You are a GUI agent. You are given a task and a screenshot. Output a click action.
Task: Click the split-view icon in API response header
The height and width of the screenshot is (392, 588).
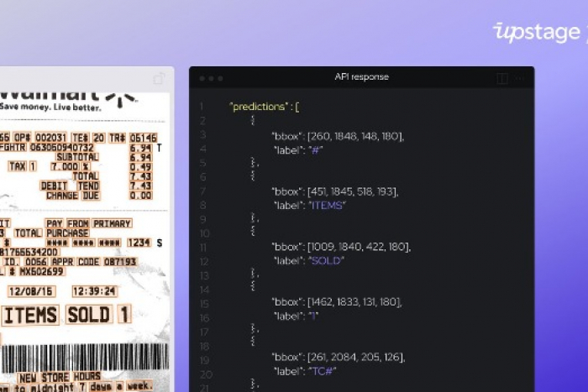click(x=502, y=78)
